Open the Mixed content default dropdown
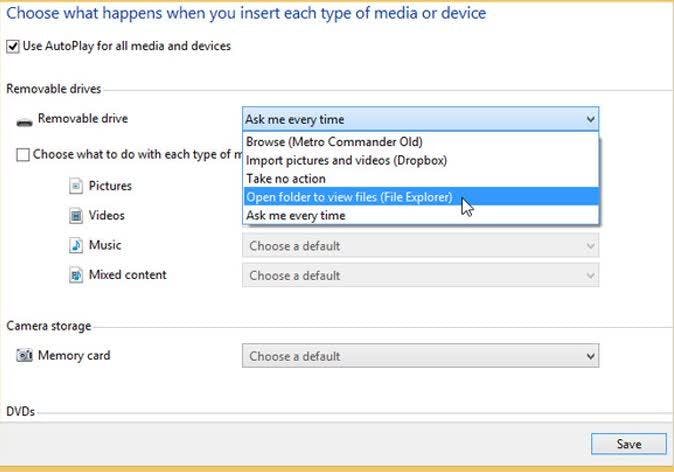 pyautogui.click(x=420, y=275)
